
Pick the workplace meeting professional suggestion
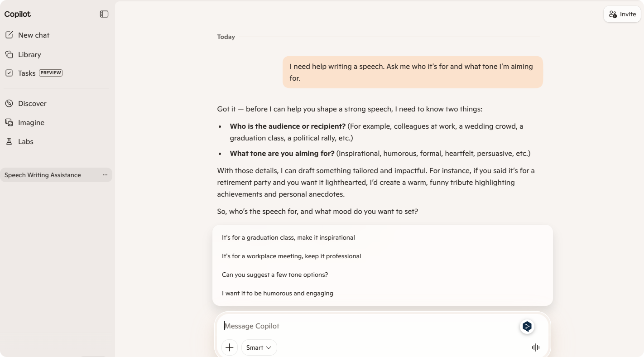tap(291, 256)
